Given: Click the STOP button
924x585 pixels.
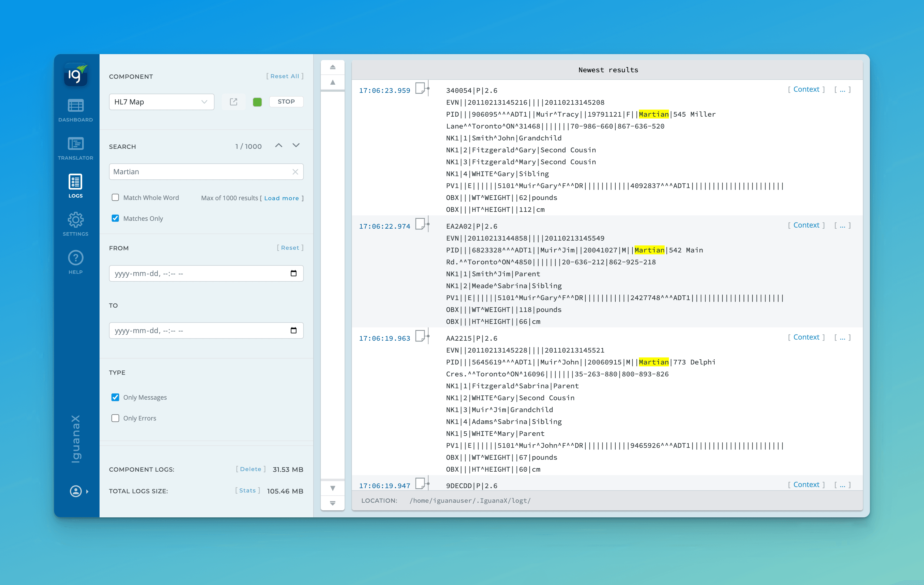Looking at the screenshot, I should point(286,101).
